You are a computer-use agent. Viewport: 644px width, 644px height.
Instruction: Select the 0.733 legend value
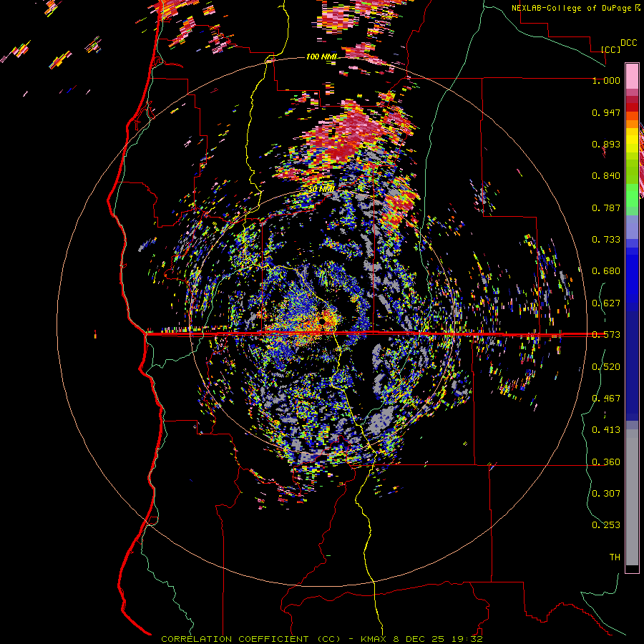click(x=606, y=240)
